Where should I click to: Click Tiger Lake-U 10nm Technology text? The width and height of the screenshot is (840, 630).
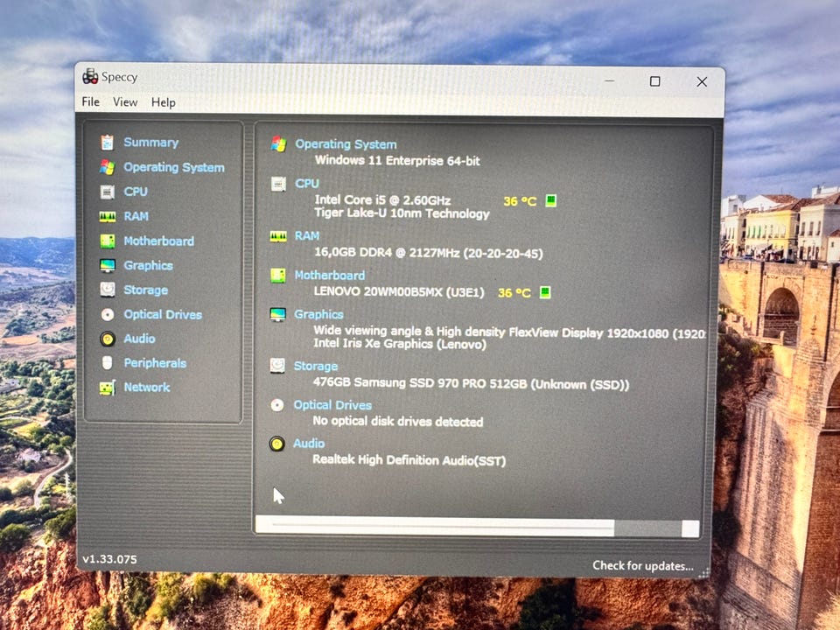tap(402, 213)
